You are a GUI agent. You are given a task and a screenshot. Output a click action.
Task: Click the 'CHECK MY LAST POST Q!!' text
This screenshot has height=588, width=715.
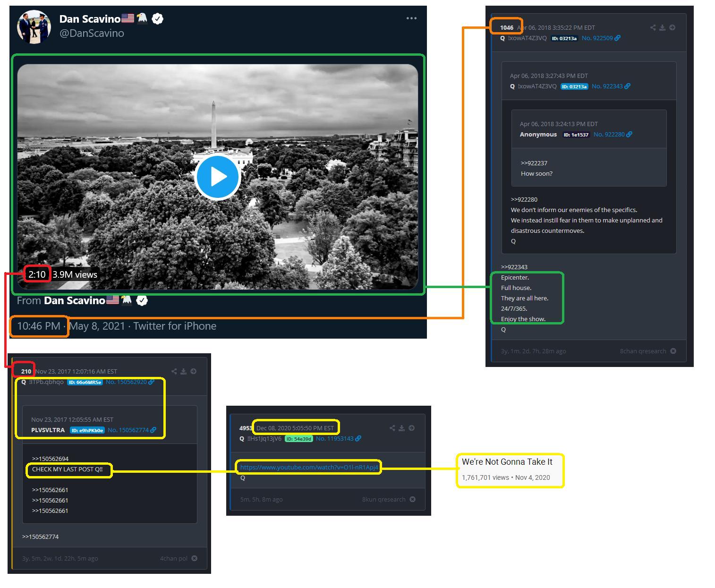pos(67,469)
